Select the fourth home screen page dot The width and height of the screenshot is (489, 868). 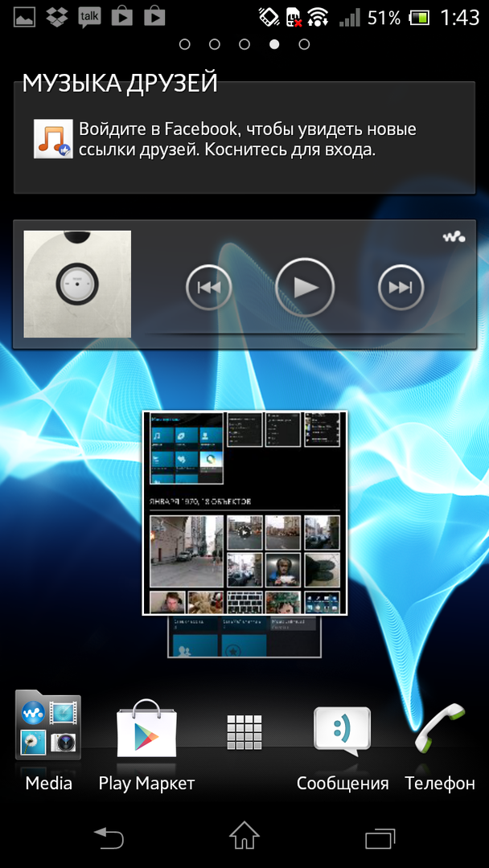tap(274, 44)
